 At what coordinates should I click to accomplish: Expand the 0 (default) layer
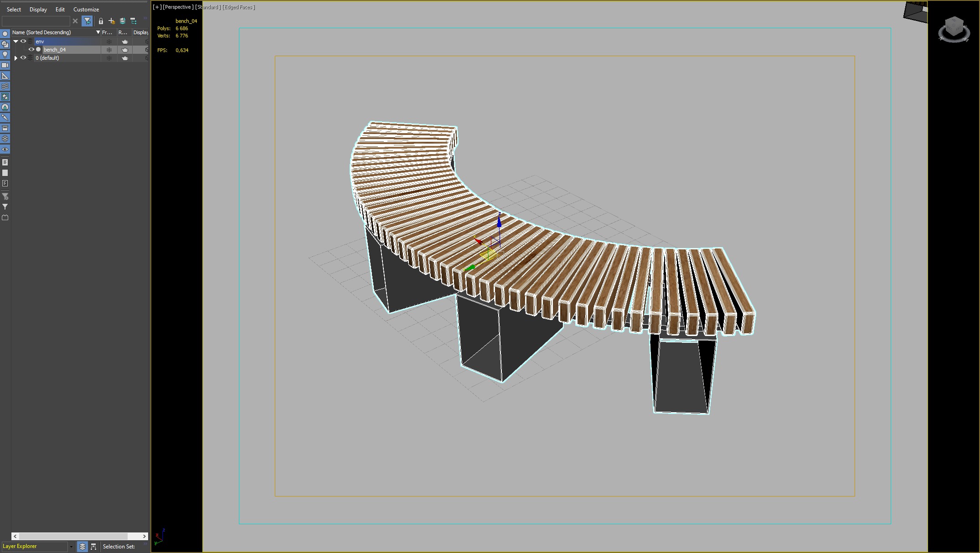point(16,58)
